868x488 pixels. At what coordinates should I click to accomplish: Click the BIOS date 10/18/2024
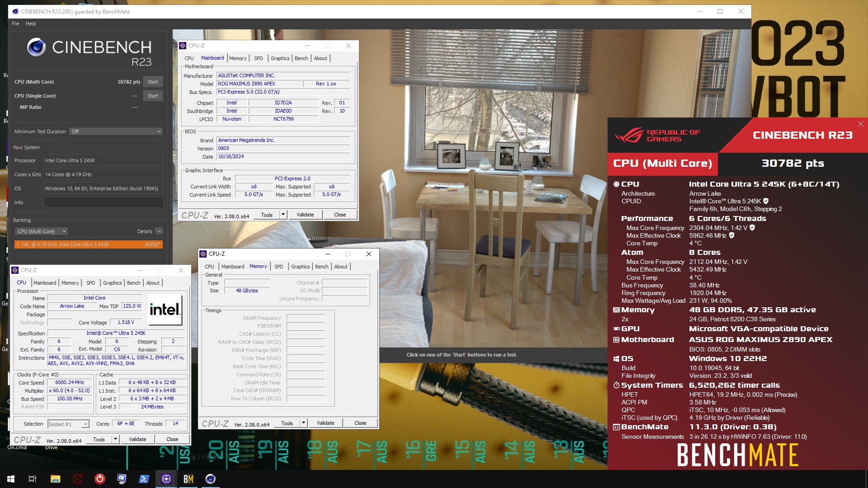coord(283,156)
